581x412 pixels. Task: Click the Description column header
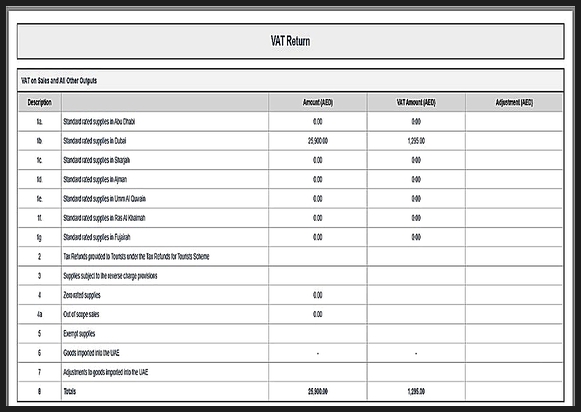(x=40, y=102)
